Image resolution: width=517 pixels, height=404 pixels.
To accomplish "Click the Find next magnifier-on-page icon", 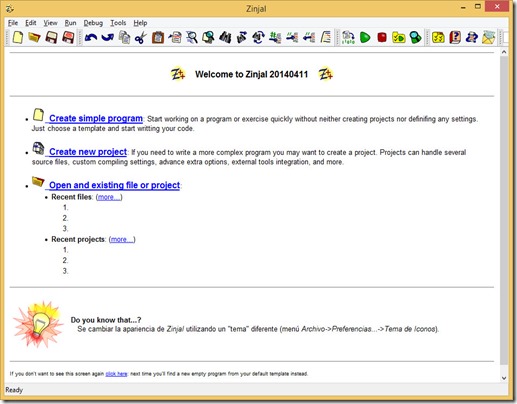I will (208, 37).
